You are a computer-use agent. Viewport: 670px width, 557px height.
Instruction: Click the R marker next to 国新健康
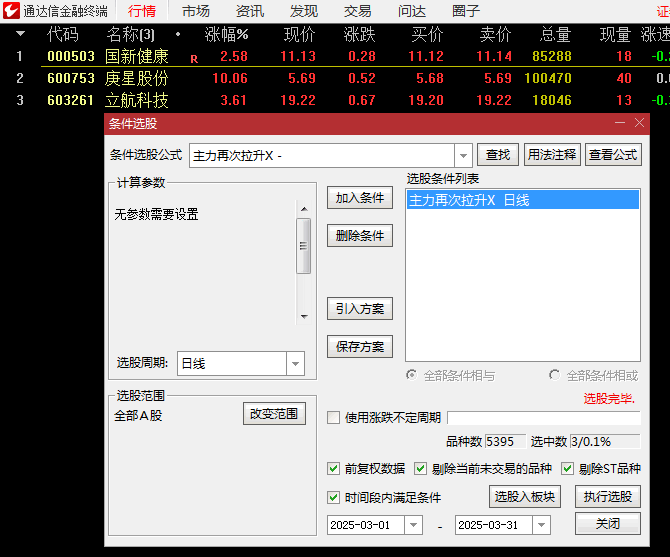(194, 59)
